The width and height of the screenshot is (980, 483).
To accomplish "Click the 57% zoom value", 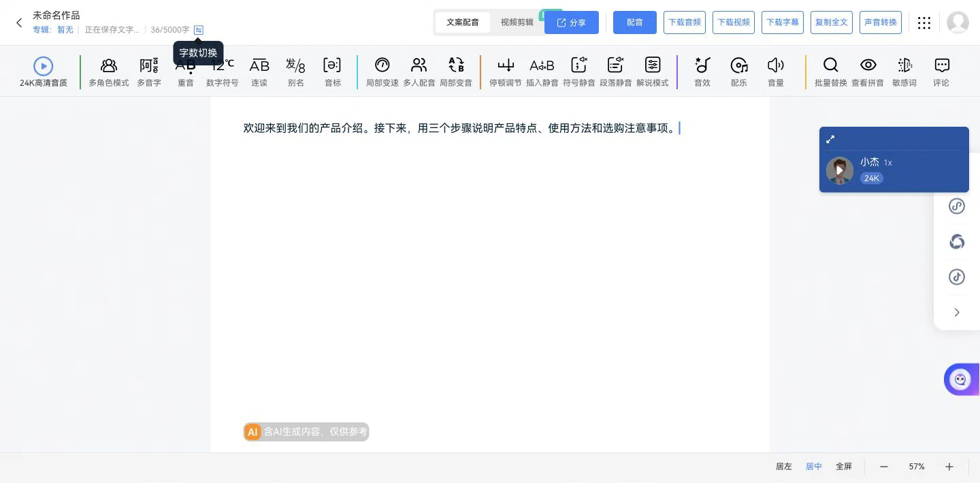I will 917,467.
